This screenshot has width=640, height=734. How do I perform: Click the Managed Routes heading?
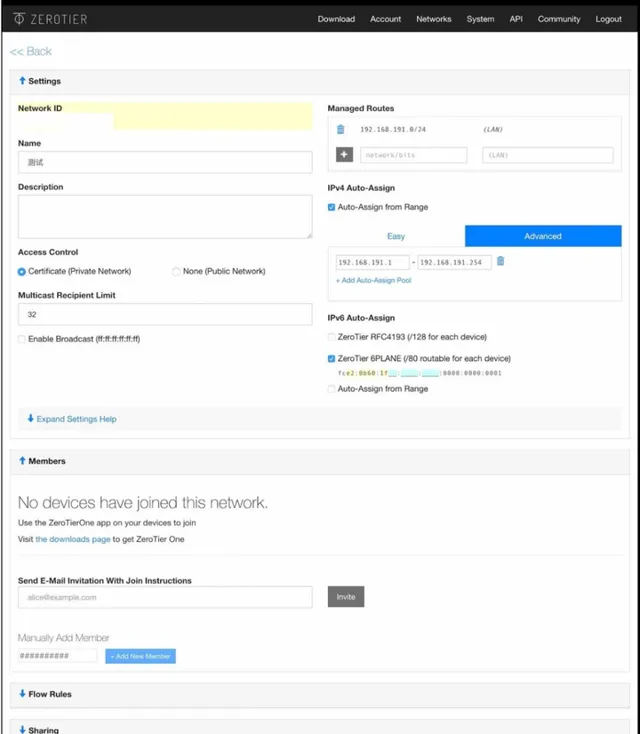(x=361, y=108)
